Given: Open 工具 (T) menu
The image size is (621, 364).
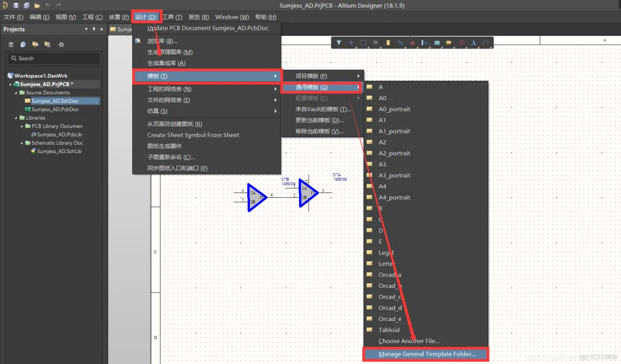Looking at the screenshot, I should (172, 17).
